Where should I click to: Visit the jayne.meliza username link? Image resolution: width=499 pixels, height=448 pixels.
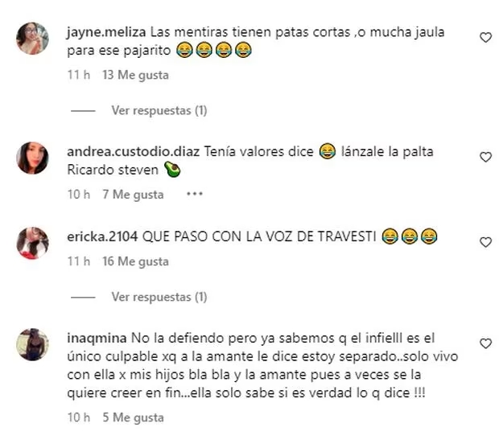[x=106, y=32]
